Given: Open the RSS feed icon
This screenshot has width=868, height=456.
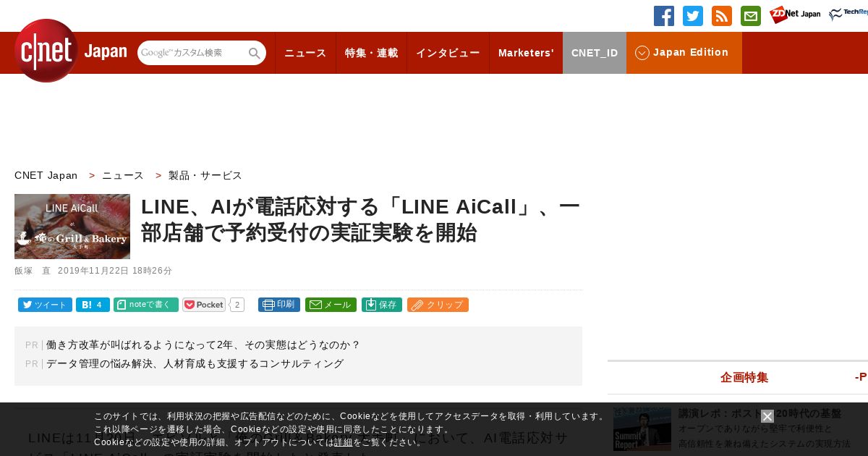Looking at the screenshot, I should pyautogui.click(x=722, y=16).
